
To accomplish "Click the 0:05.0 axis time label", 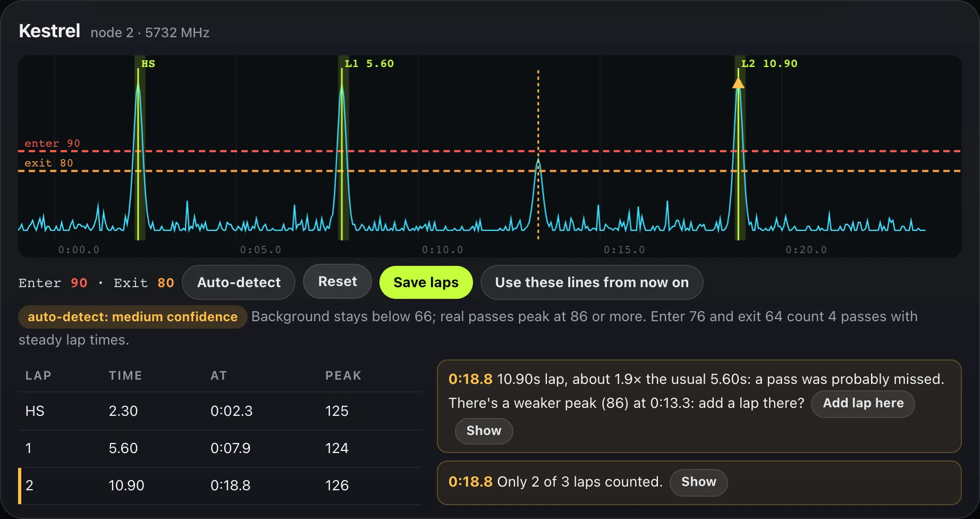I will tap(260, 250).
